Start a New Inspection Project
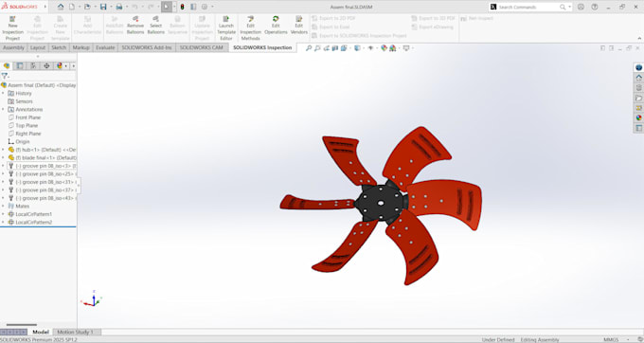Screen dimensions: 644x343 point(12,28)
